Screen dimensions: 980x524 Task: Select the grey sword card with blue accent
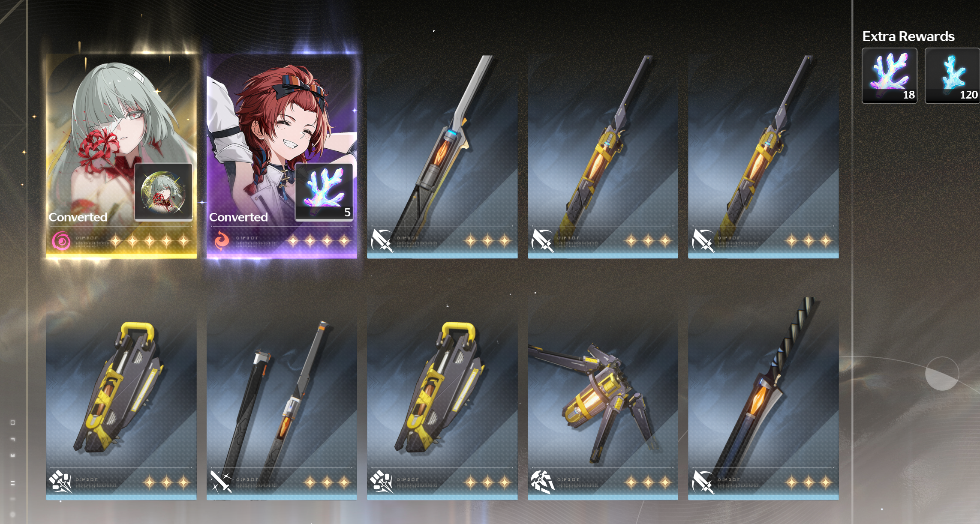click(442, 156)
